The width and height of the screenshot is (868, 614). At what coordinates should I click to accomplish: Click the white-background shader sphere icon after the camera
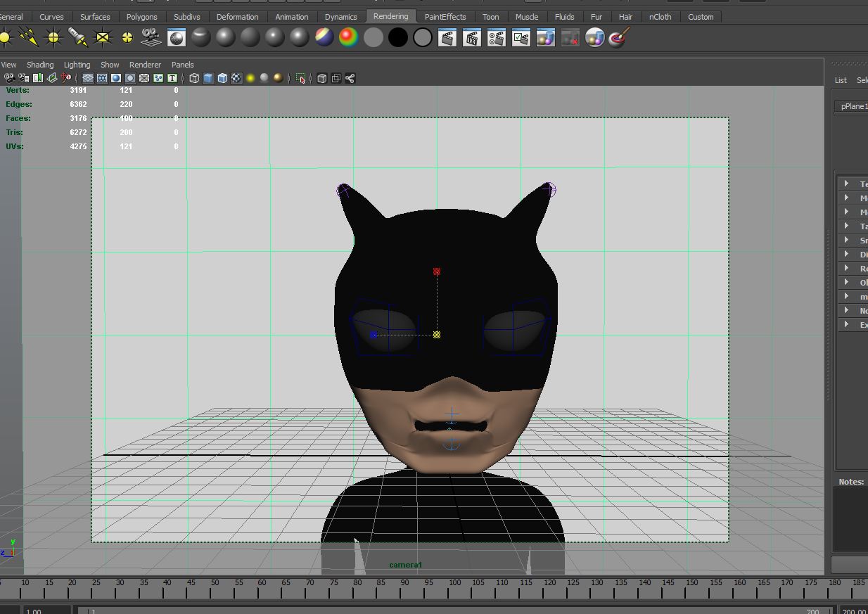coord(177,37)
